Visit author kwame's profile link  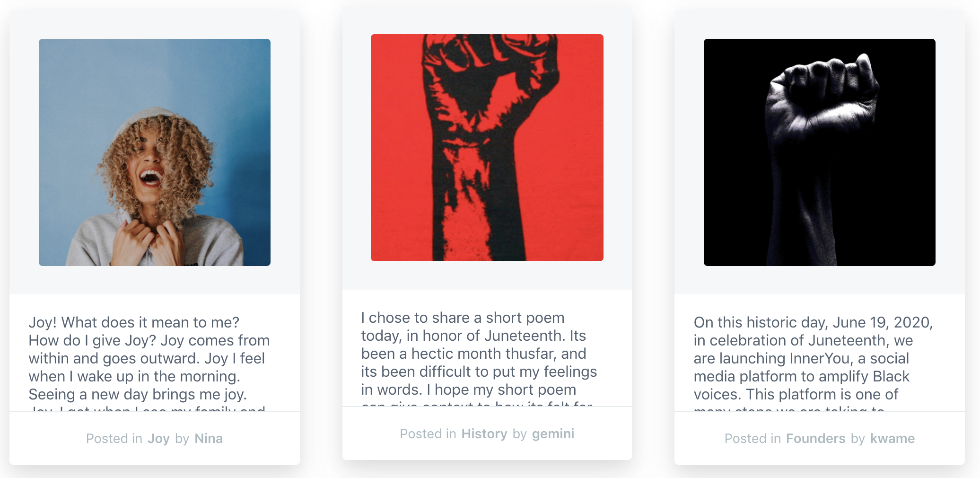pos(892,439)
